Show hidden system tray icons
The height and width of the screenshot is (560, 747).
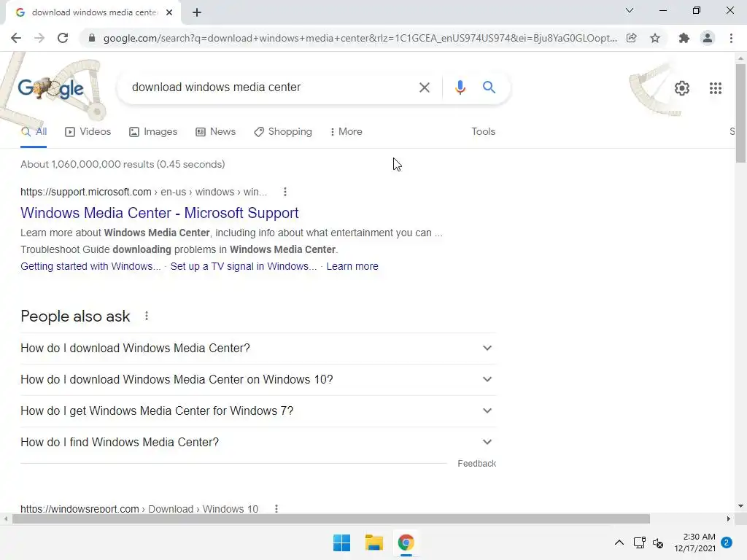click(619, 542)
